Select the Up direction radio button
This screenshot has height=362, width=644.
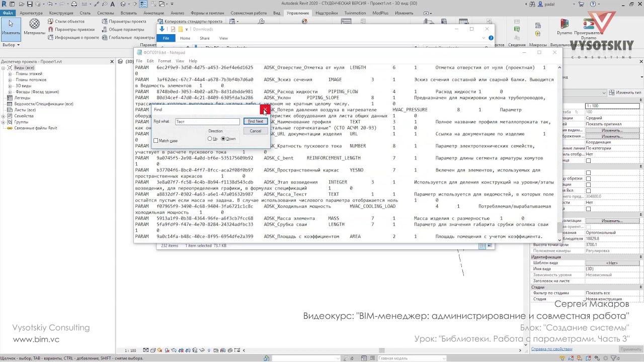tap(210, 139)
